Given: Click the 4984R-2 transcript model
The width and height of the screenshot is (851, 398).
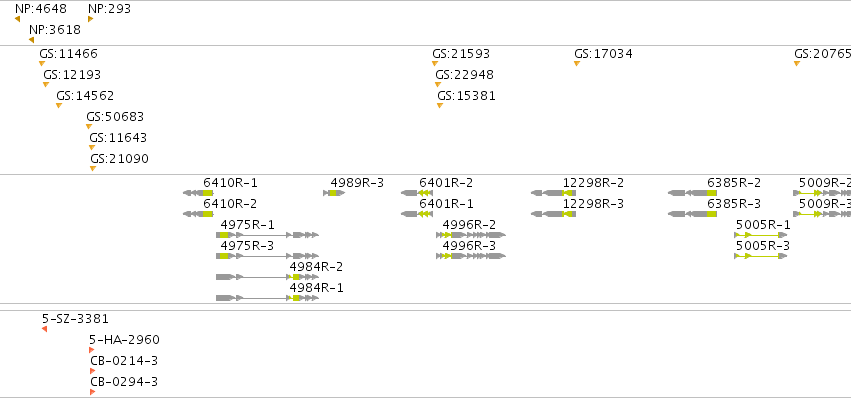Looking at the screenshot, I should tap(268, 277).
